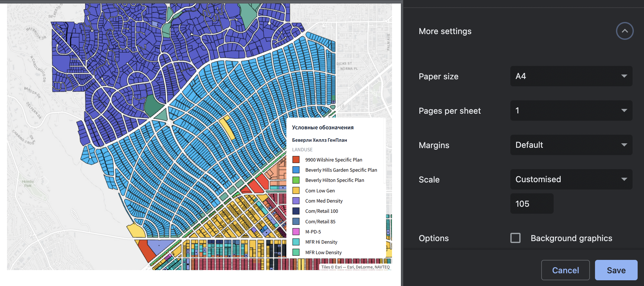Open the Margins dropdown

point(571,145)
